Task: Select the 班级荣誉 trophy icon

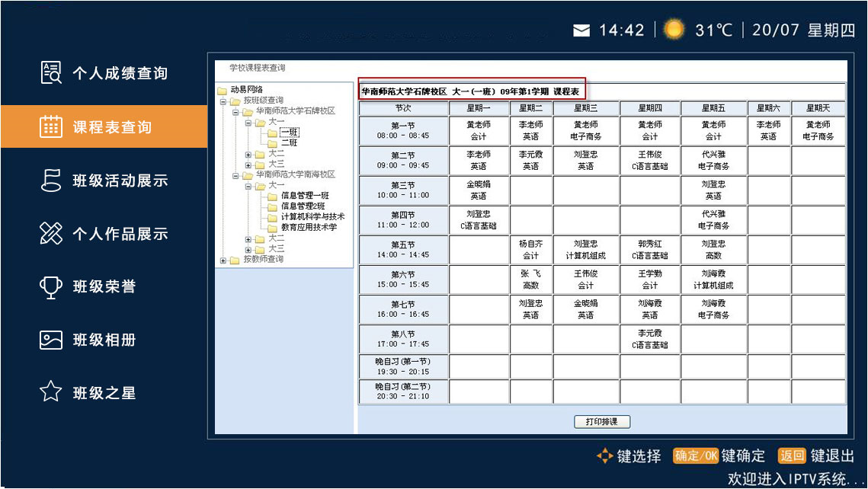Action: pyautogui.click(x=50, y=287)
